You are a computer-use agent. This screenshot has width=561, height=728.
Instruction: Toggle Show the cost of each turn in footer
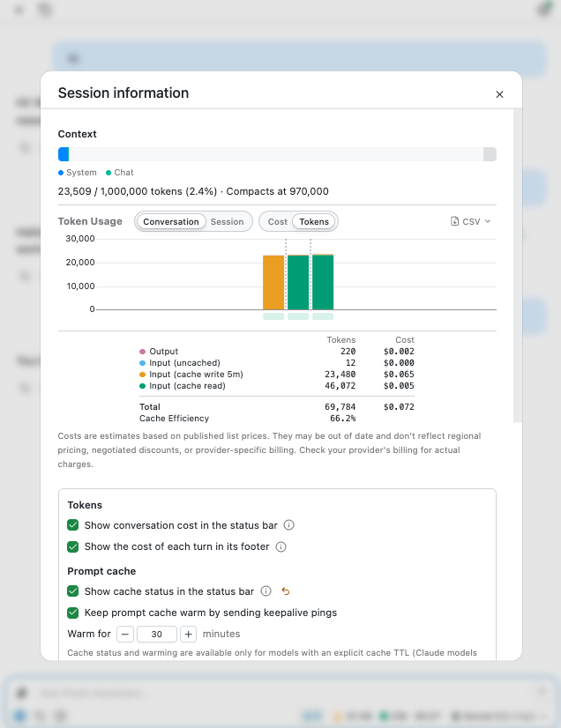point(73,546)
